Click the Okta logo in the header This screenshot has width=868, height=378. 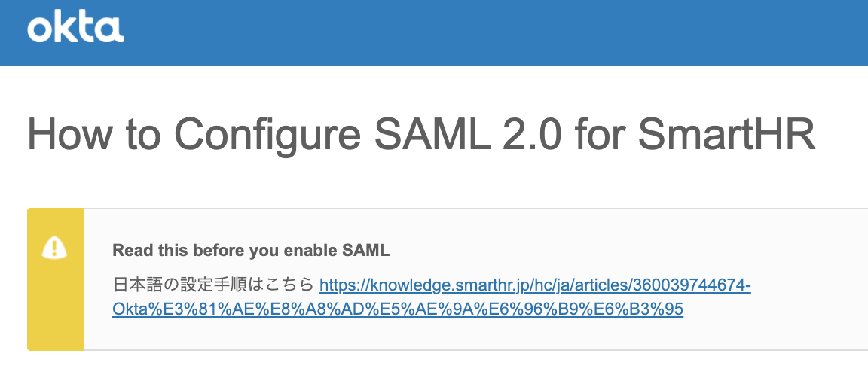coord(75,29)
